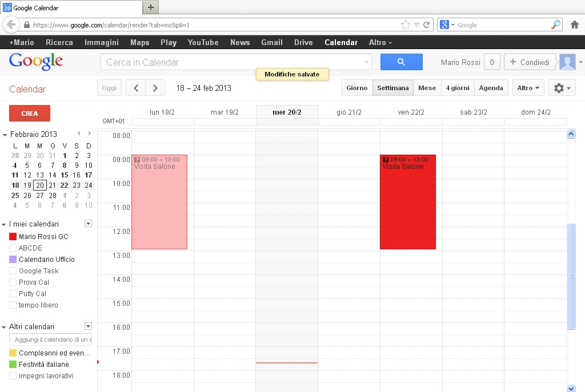Image resolution: width=585 pixels, height=392 pixels.
Task: Open Gmail from the top navigation bar
Action: pyautogui.click(x=272, y=42)
